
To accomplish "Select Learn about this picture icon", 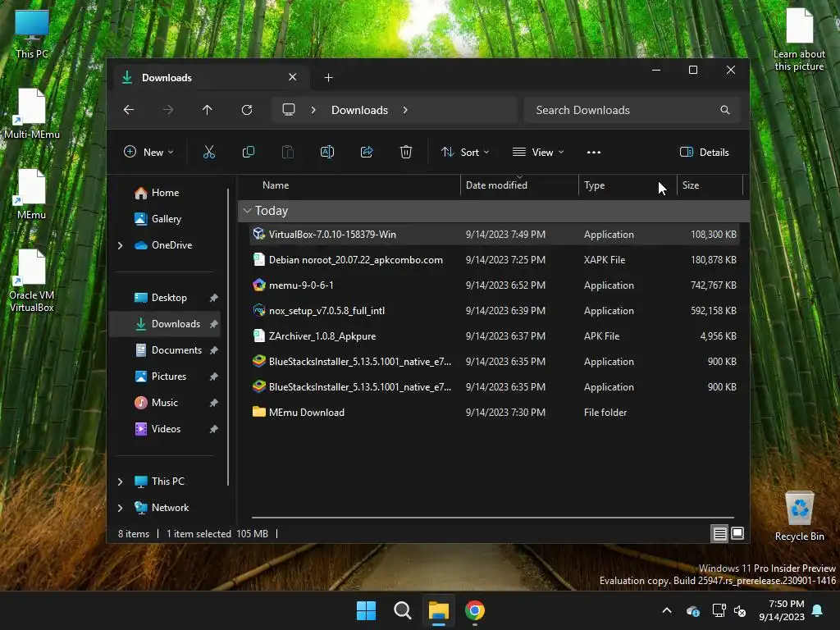I will tap(799, 39).
